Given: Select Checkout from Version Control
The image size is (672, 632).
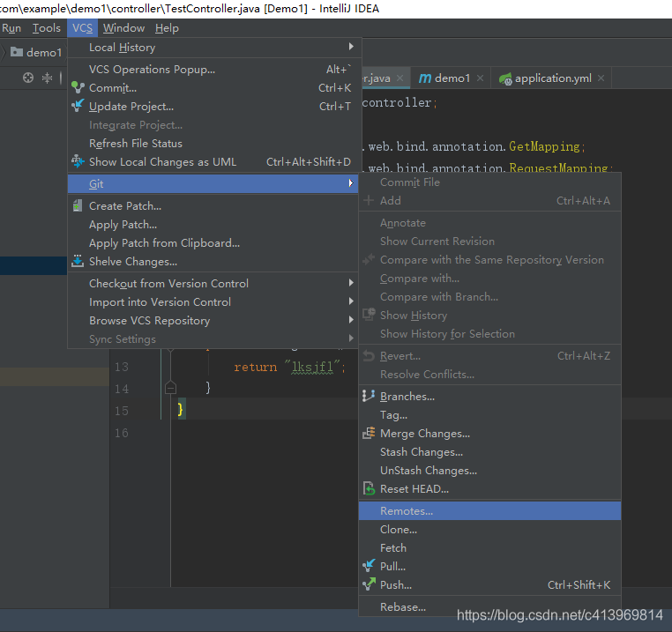Looking at the screenshot, I should click(213, 284).
